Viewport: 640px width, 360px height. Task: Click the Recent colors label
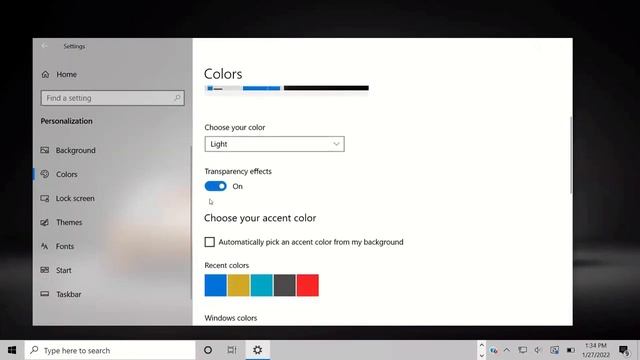[x=227, y=265]
